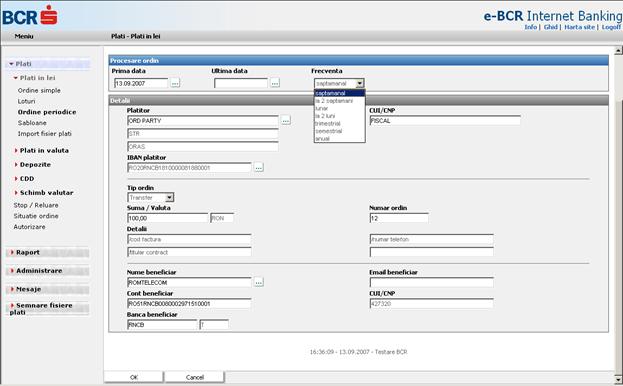
Task: Click the OK button
Action: pyautogui.click(x=134, y=377)
